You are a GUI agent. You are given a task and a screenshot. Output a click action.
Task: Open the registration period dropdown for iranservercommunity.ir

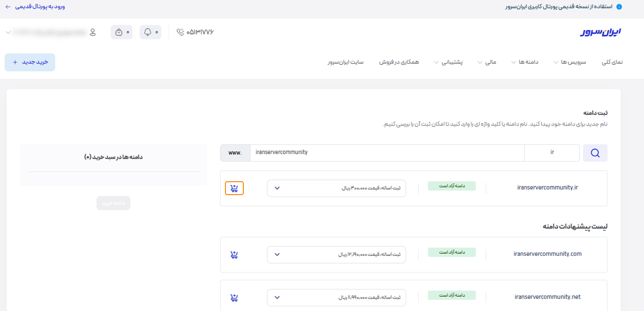[x=276, y=188]
